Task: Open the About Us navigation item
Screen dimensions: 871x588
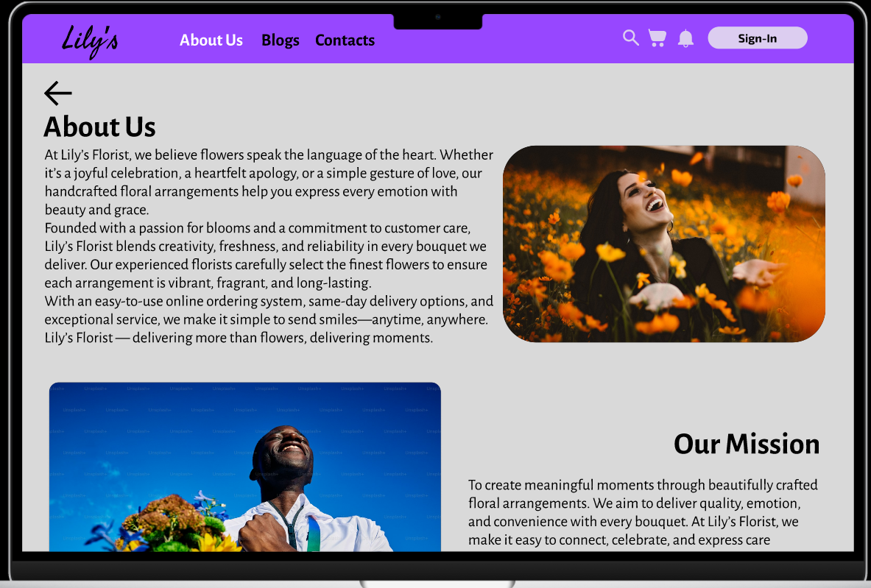Action: (211, 40)
